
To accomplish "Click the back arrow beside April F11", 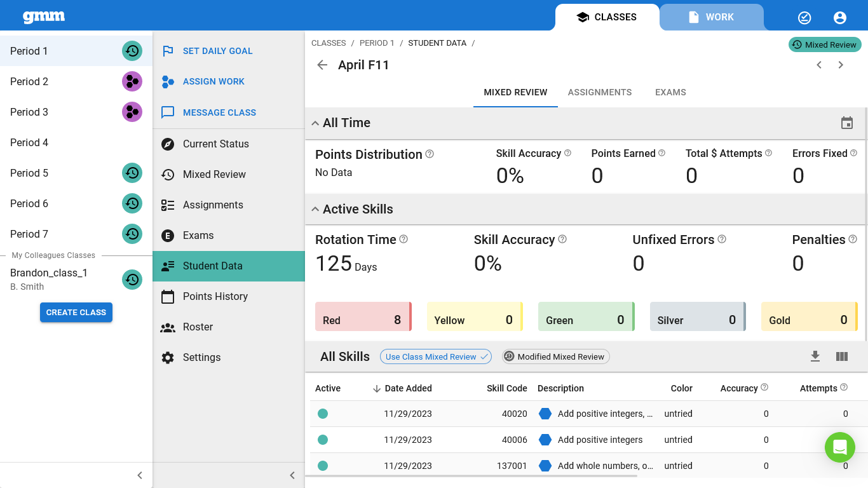I will tap(322, 65).
